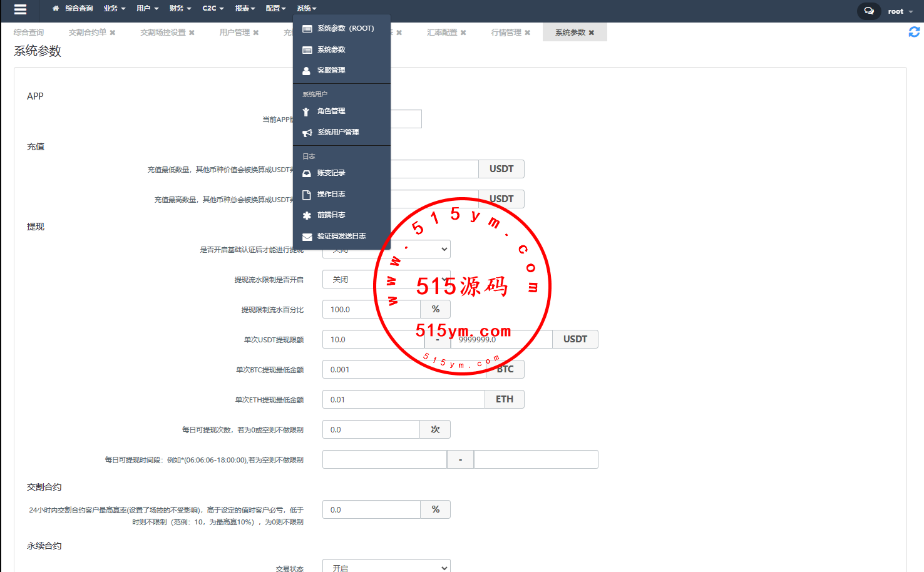The height and width of the screenshot is (572, 924).
Task: Open the root user dropdown
Action: (900, 11)
